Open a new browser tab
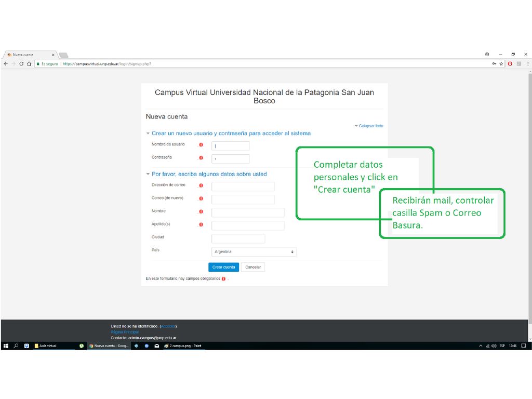The image size is (532, 399). coord(63,55)
